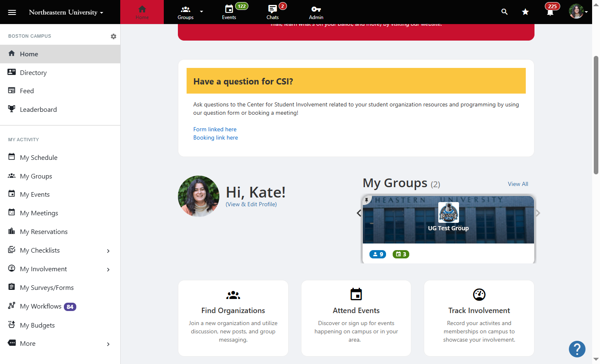Open My Reservations in sidebar
This screenshot has height=364, width=600.
pos(60,231)
